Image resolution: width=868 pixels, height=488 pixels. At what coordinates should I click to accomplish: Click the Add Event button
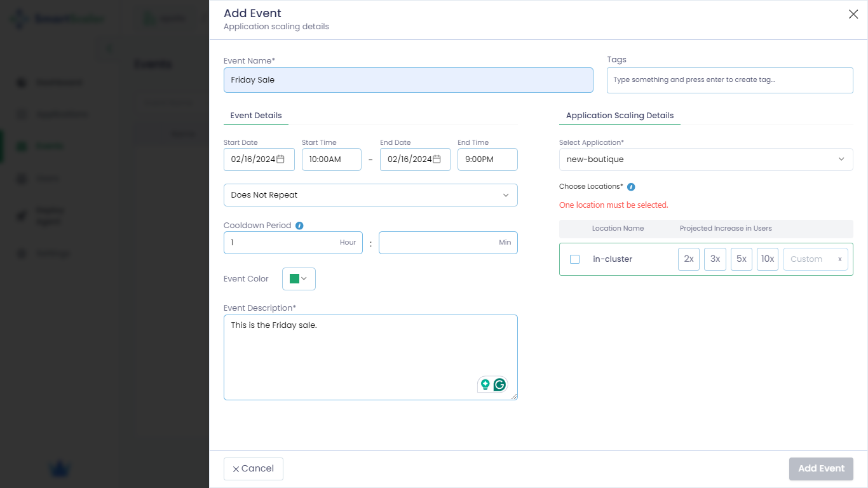(821, 469)
